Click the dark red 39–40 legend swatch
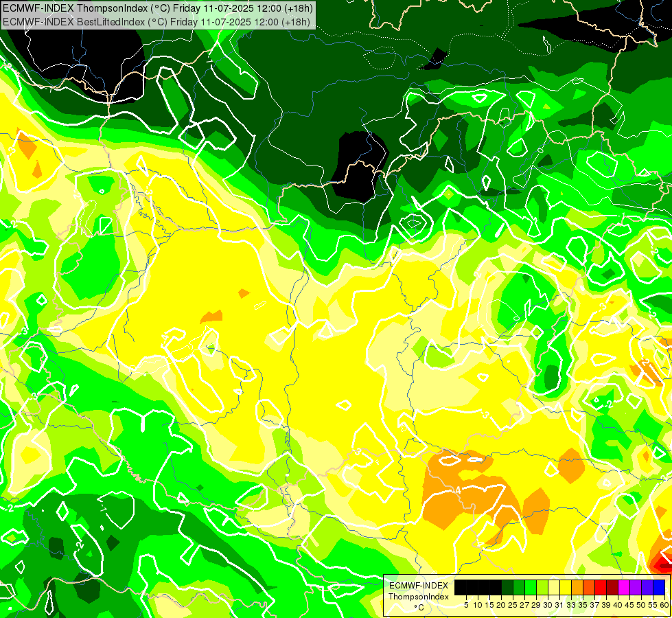The width and height of the screenshot is (672, 618). [612, 587]
